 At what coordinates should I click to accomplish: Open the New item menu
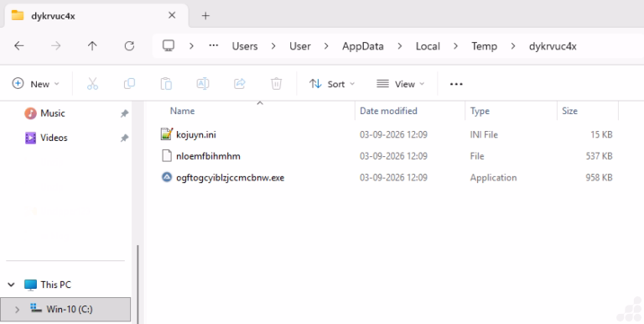click(36, 84)
